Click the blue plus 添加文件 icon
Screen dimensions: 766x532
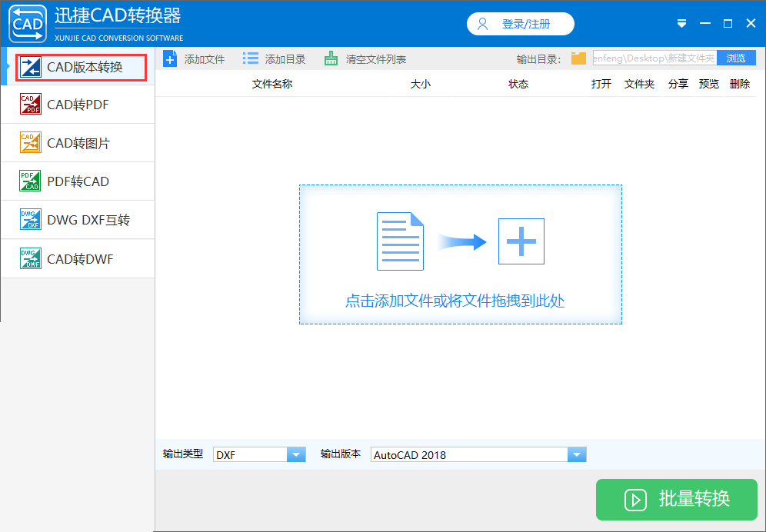pos(170,59)
